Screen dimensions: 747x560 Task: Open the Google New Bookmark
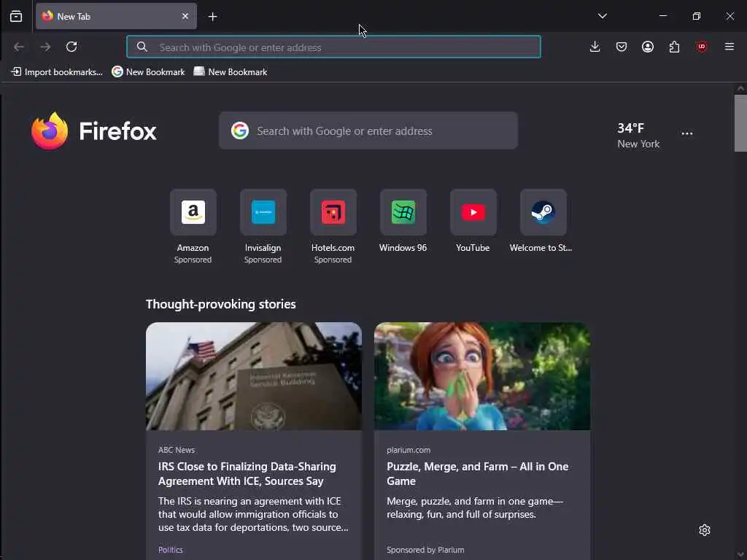(x=148, y=72)
